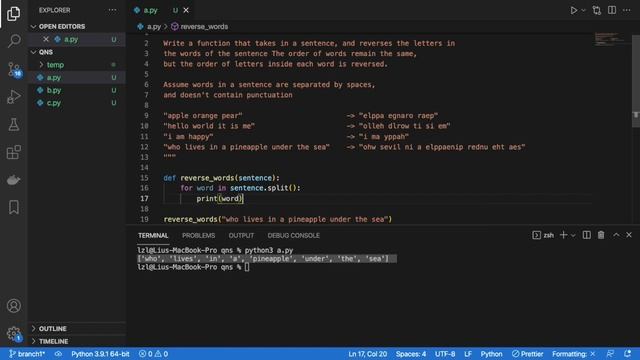640x360 pixels.
Task: Change LF end of line sequence
Action: tap(468, 354)
